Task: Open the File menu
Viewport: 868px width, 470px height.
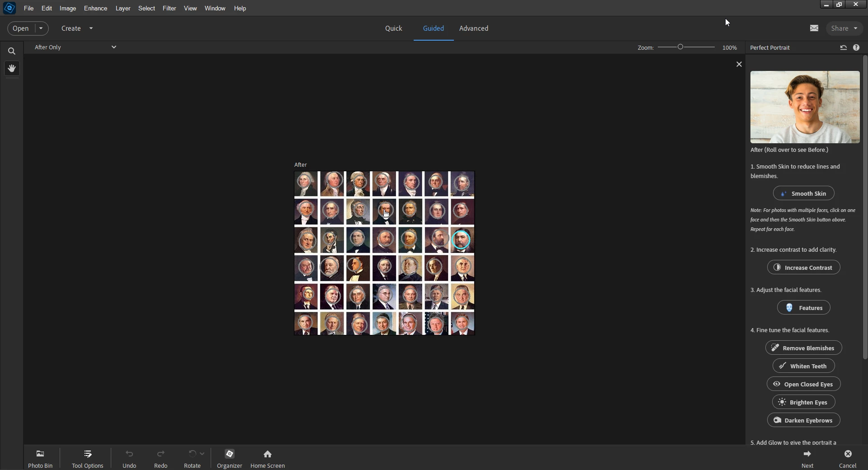Action: pos(28,8)
